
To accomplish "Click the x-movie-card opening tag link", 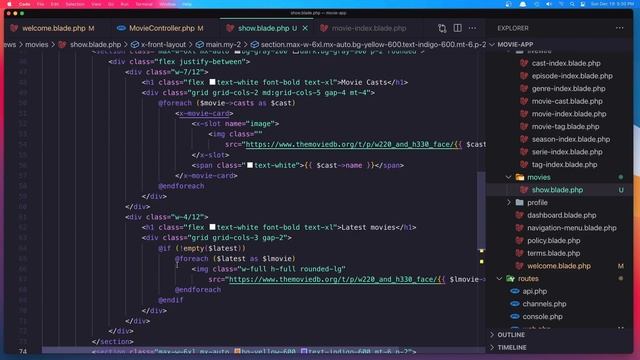I will pyautogui.click(x=204, y=113).
